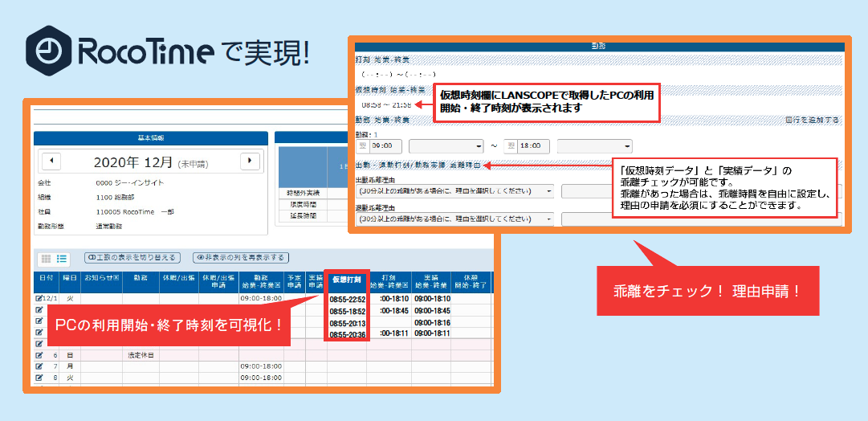Click employee value 110005 RocoTime 一郎
The image size is (868, 421).
point(135,211)
